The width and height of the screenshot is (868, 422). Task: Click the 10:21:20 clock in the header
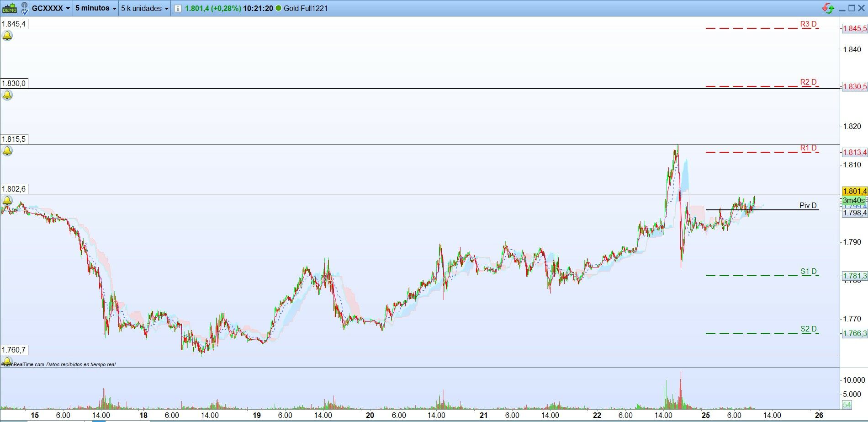point(258,8)
